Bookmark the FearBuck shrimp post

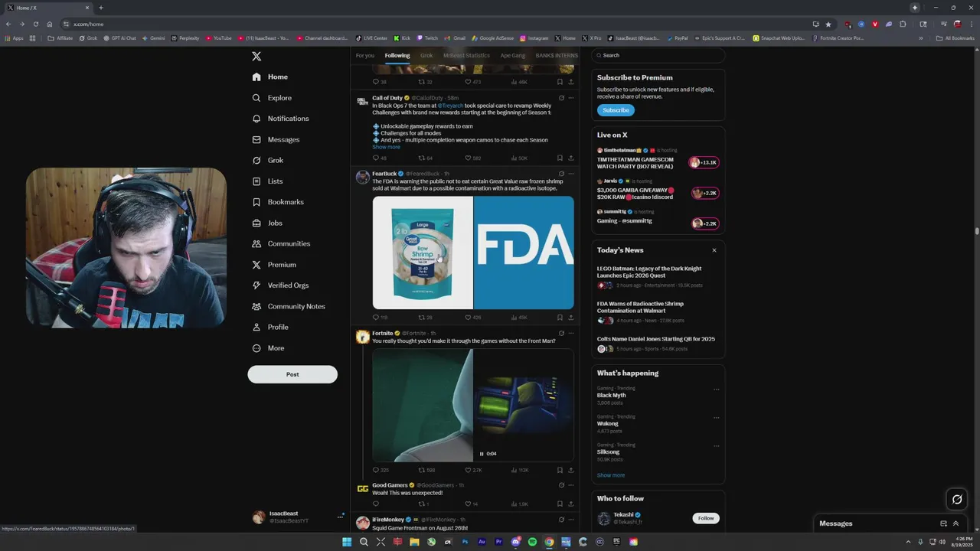point(560,317)
